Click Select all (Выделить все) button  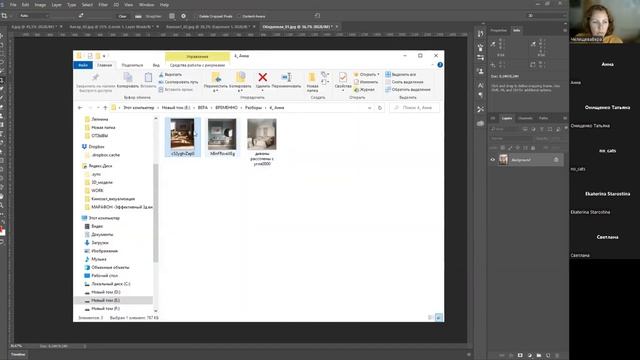click(x=400, y=75)
